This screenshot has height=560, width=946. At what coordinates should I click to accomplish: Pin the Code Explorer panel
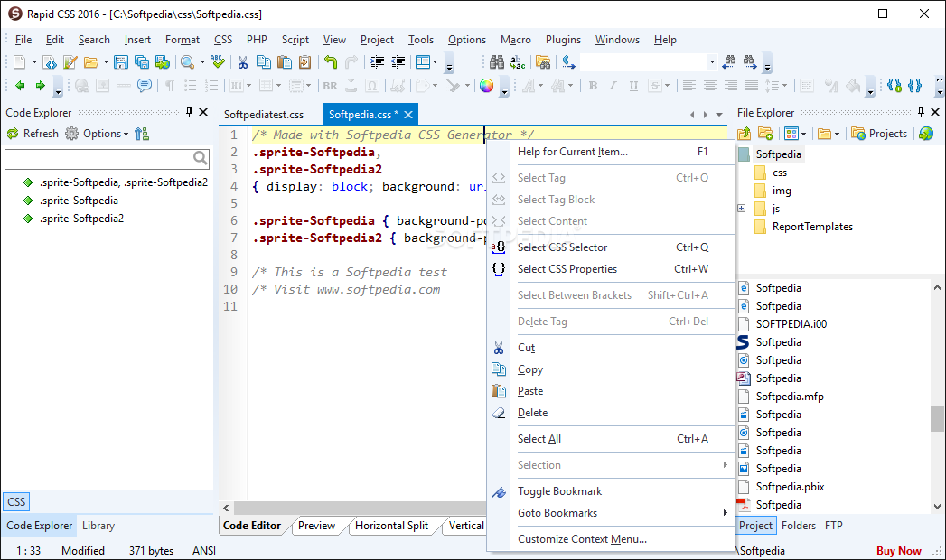pos(190,112)
